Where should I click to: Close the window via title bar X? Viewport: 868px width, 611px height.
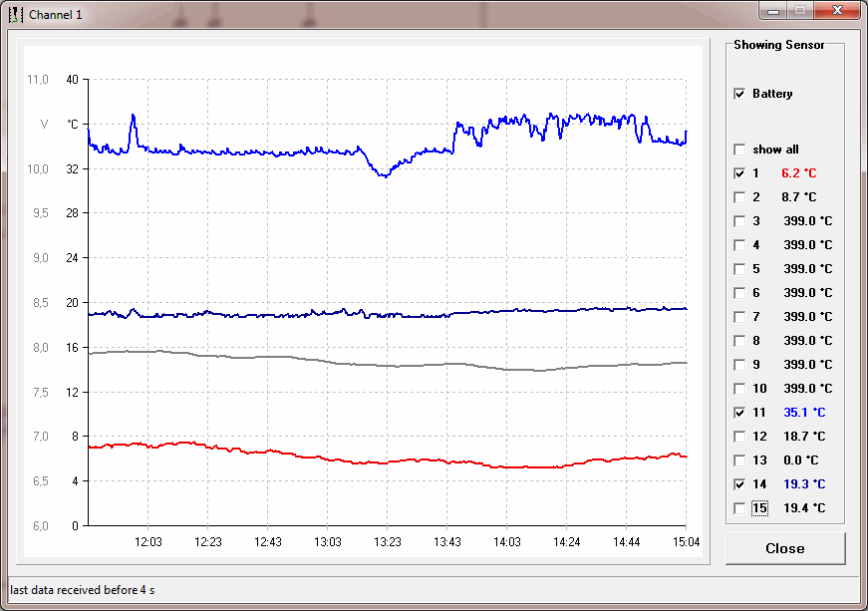click(837, 11)
